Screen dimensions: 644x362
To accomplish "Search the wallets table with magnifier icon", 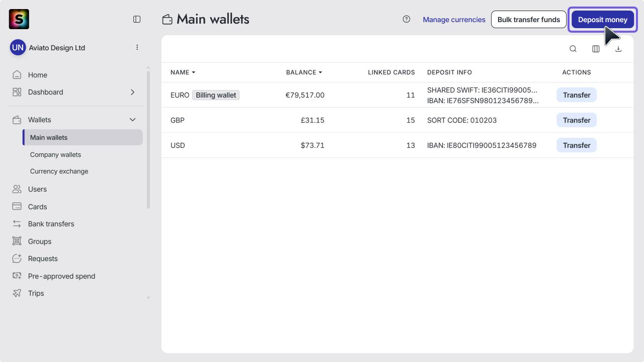I will click(x=573, y=49).
